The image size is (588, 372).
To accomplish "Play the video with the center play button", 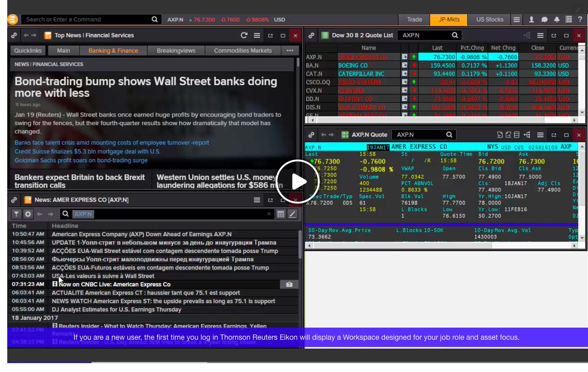I will pyautogui.click(x=298, y=181).
